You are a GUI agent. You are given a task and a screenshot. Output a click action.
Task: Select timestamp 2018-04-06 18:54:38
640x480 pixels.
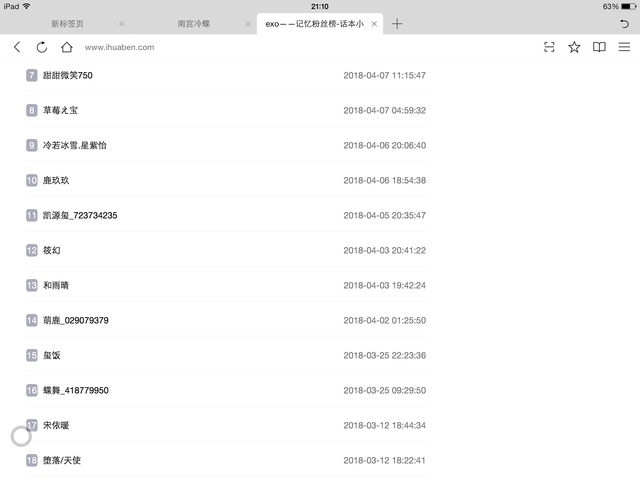point(384,180)
